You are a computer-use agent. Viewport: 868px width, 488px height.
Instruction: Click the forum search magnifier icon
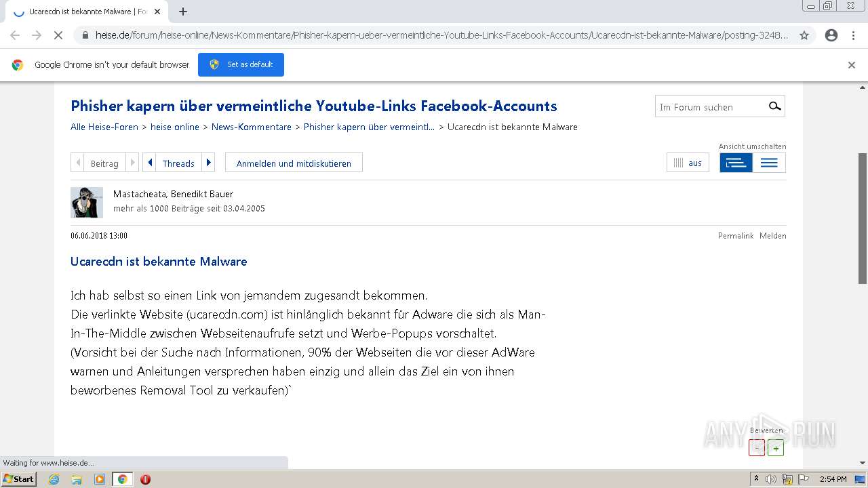(774, 106)
